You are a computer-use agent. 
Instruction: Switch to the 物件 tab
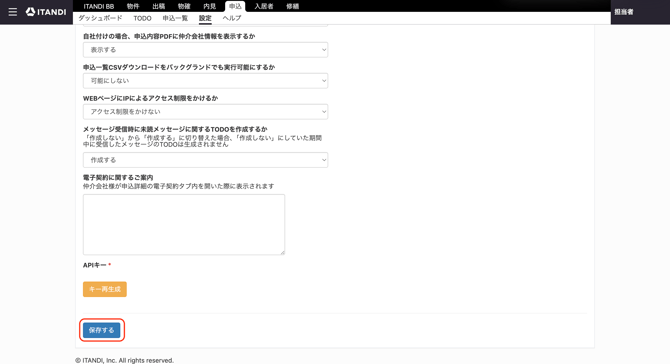coord(133,6)
